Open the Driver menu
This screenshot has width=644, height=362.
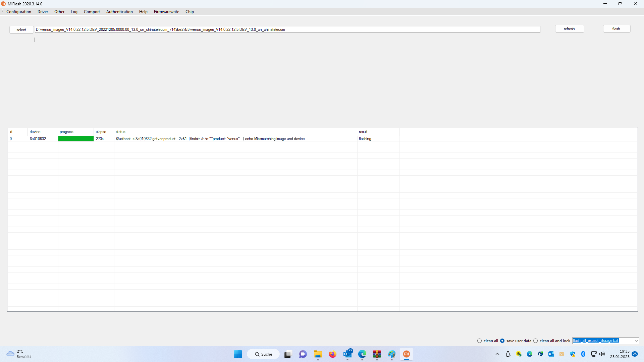coord(43,12)
